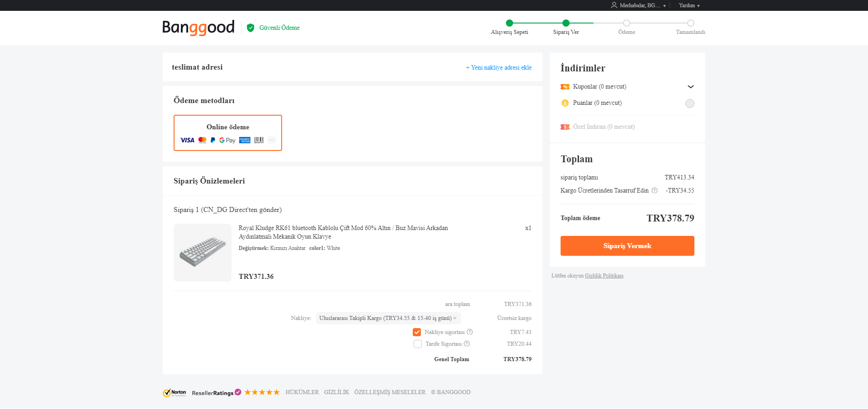Check the Tarife Sigortası checkbox

(x=418, y=344)
